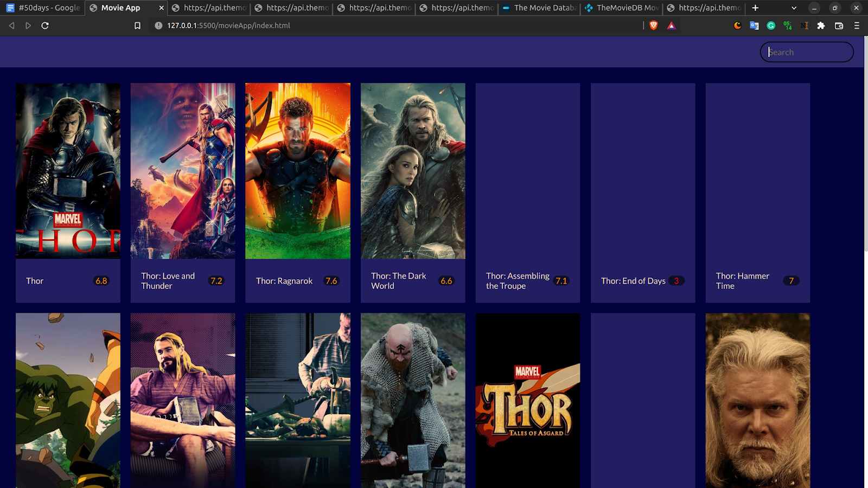The width and height of the screenshot is (868, 488).
Task: Open the browser hamburger menu
Action: pos(857,25)
